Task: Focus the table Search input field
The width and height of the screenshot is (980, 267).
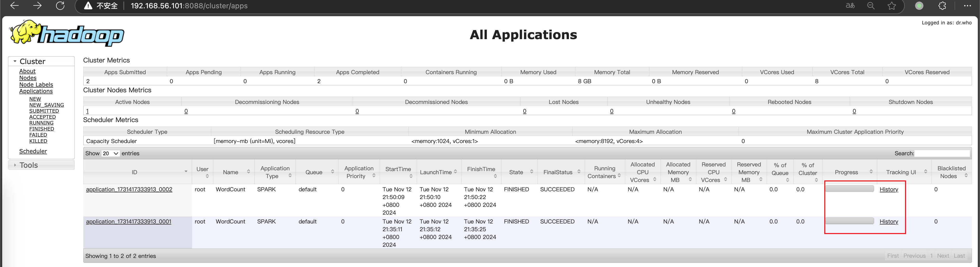Action: (x=942, y=153)
